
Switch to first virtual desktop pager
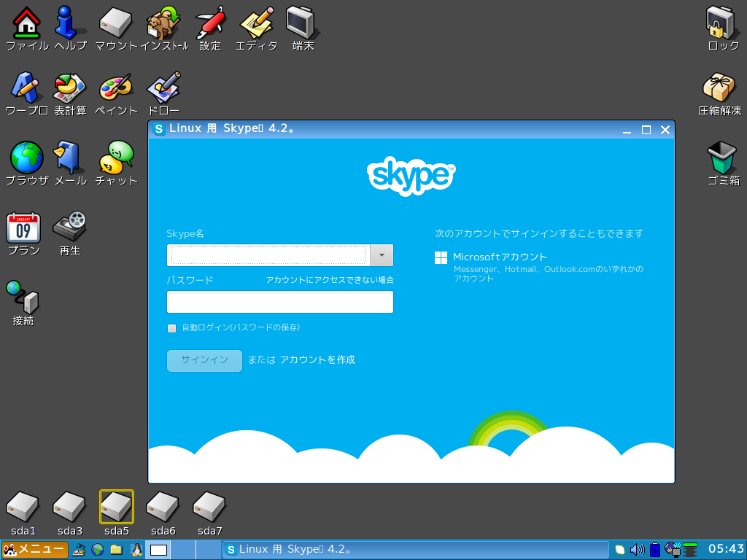point(158,550)
